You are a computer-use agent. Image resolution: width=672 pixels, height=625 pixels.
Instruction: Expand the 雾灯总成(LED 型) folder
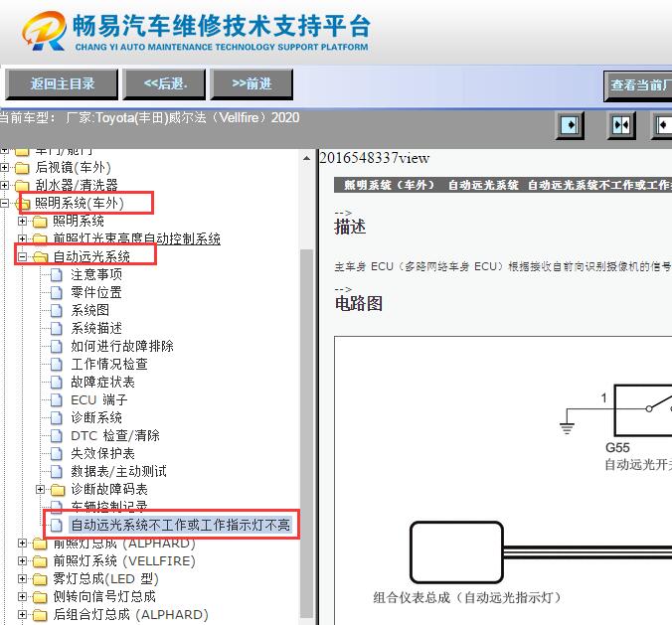pos(22,578)
